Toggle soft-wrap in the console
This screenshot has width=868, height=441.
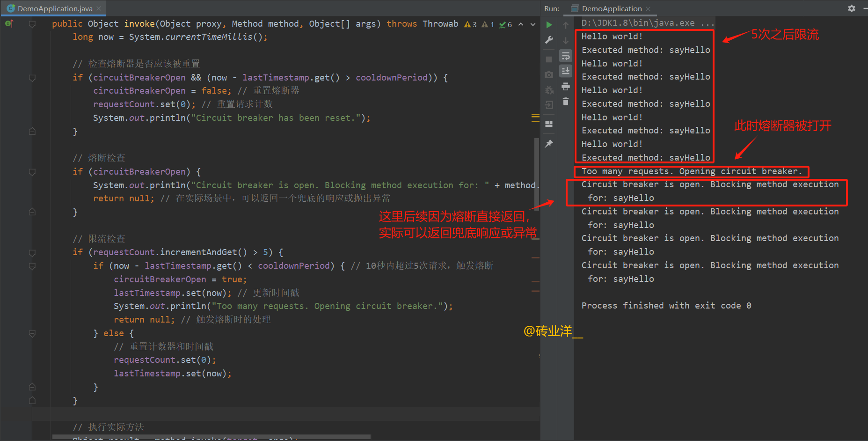[566, 55]
